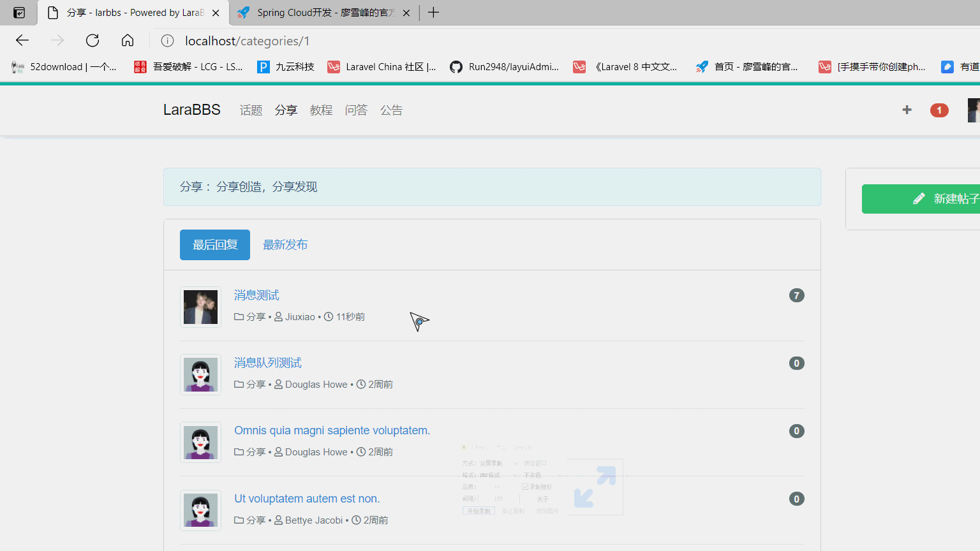Open notifications badge showing 1
Viewport: 980px width, 551px height.
(x=939, y=110)
